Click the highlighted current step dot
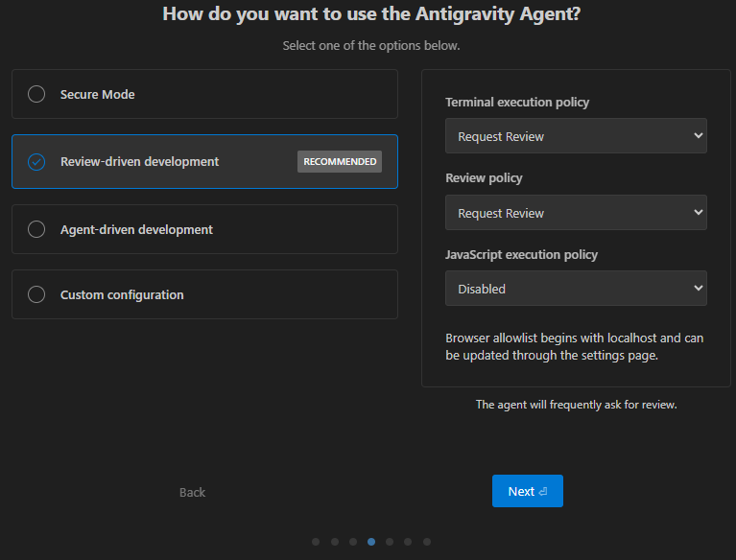The height and width of the screenshot is (560, 736). point(371,542)
